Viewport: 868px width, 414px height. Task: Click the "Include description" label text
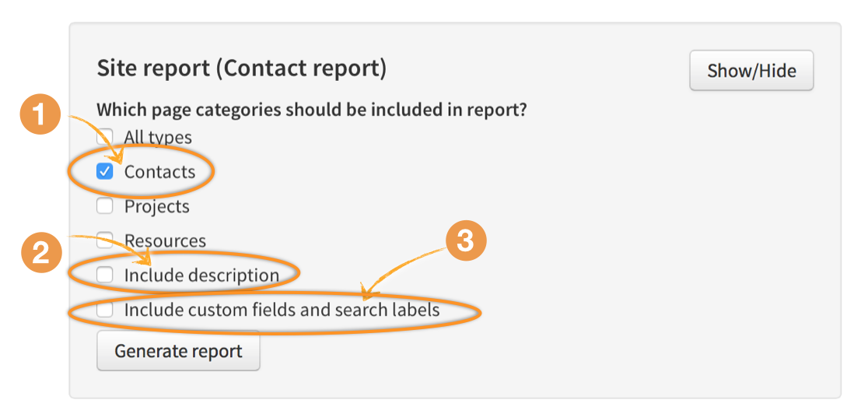(201, 275)
